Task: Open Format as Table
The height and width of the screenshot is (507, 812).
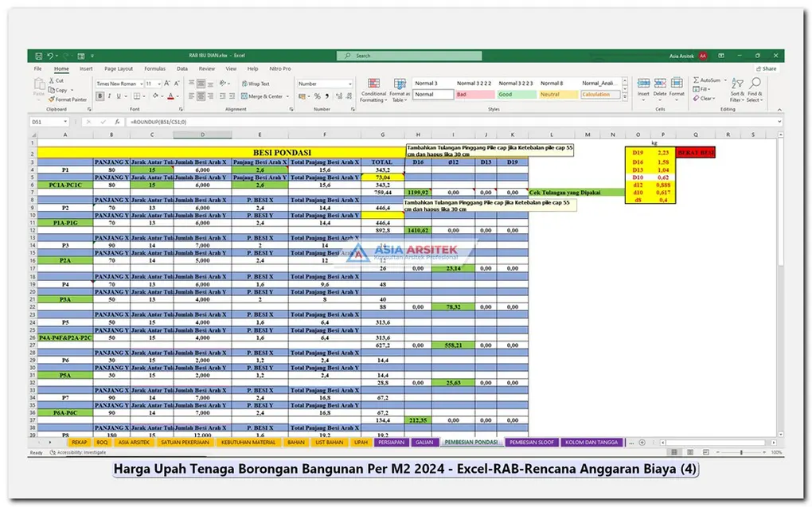Action: pos(400,90)
